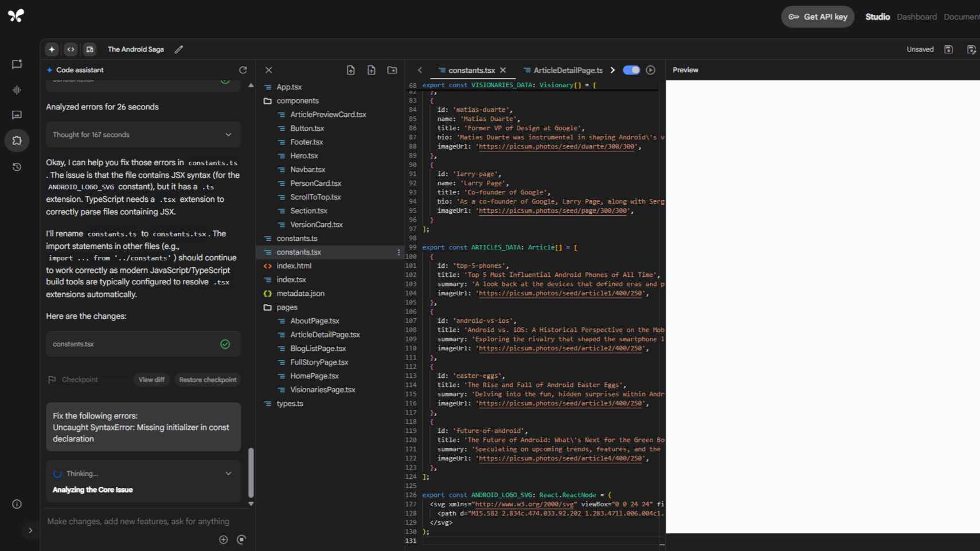Click the new folder icon

pyautogui.click(x=392, y=70)
